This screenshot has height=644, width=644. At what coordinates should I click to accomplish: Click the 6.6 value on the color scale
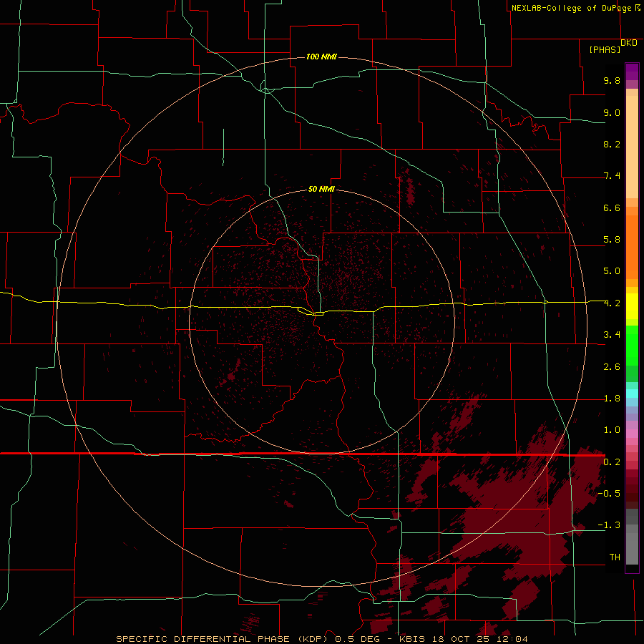point(612,208)
